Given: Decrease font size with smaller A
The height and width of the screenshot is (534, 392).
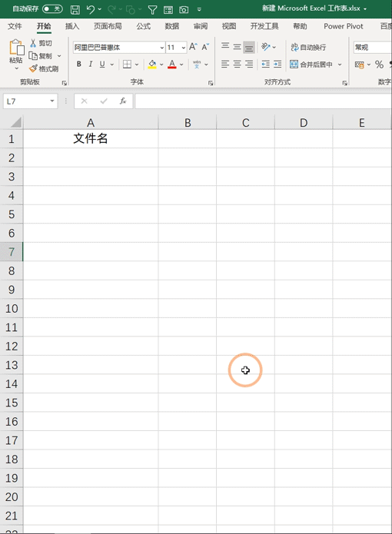Looking at the screenshot, I should pos(205,47).
